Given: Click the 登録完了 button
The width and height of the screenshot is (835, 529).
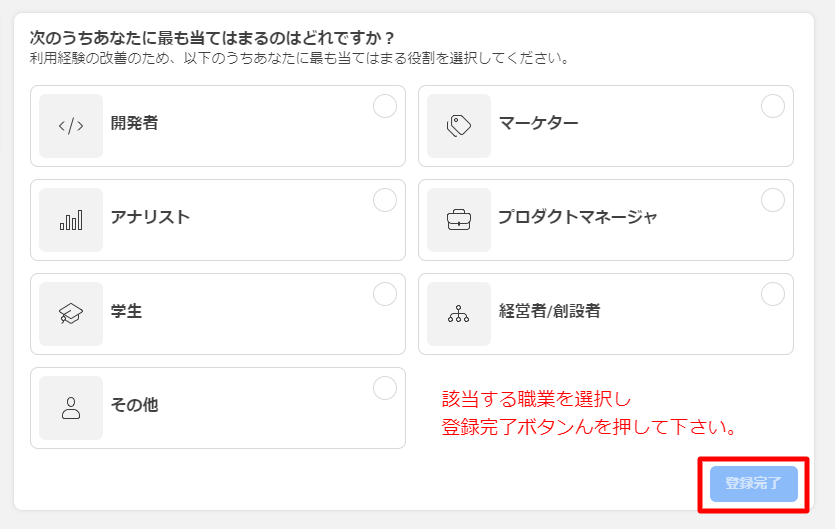Looking at the screenshot, I should click(754, 484).
